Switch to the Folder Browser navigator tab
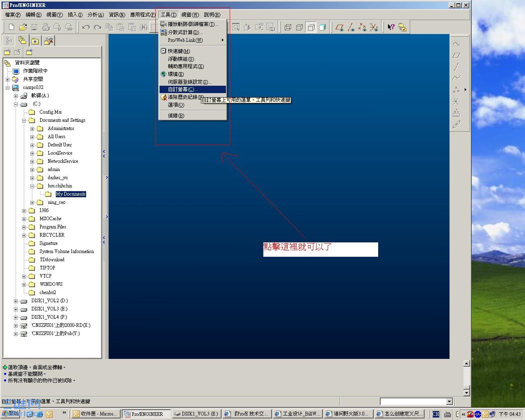 (x=22, y=41)
